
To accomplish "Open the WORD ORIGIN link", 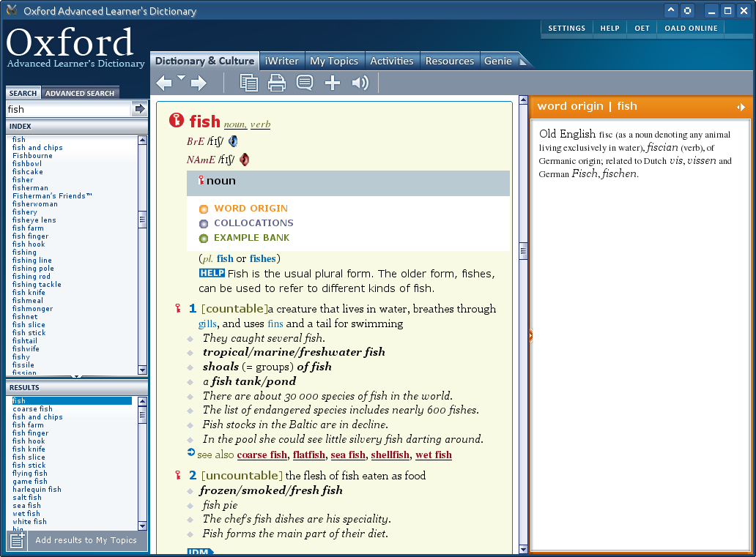I will [251, 208].
